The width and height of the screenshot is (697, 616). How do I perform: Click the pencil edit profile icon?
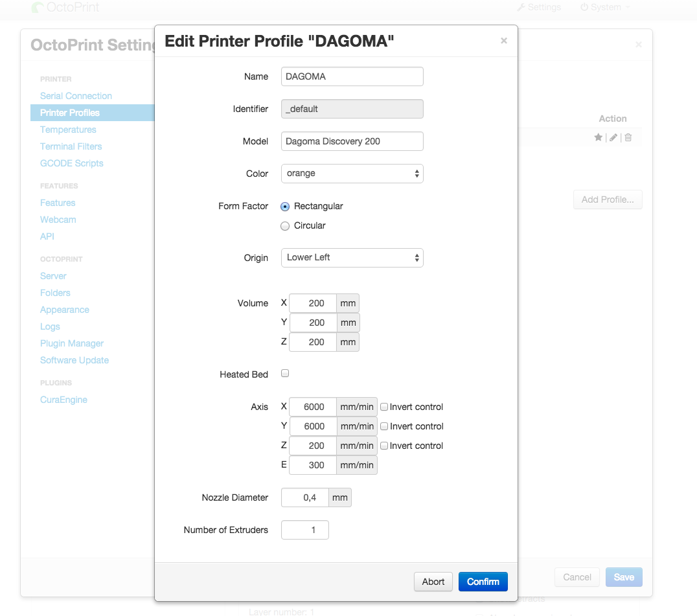tap(613, 137)
